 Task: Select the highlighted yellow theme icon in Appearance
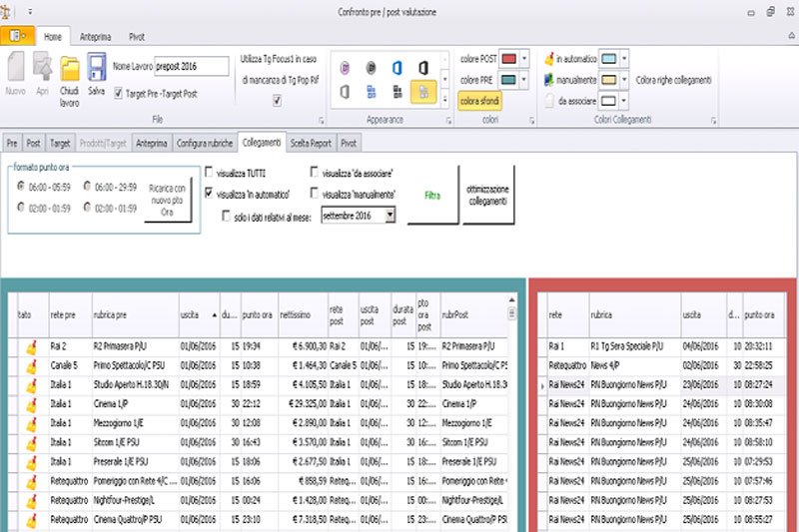pyautogui.click(x=422, y=92)
